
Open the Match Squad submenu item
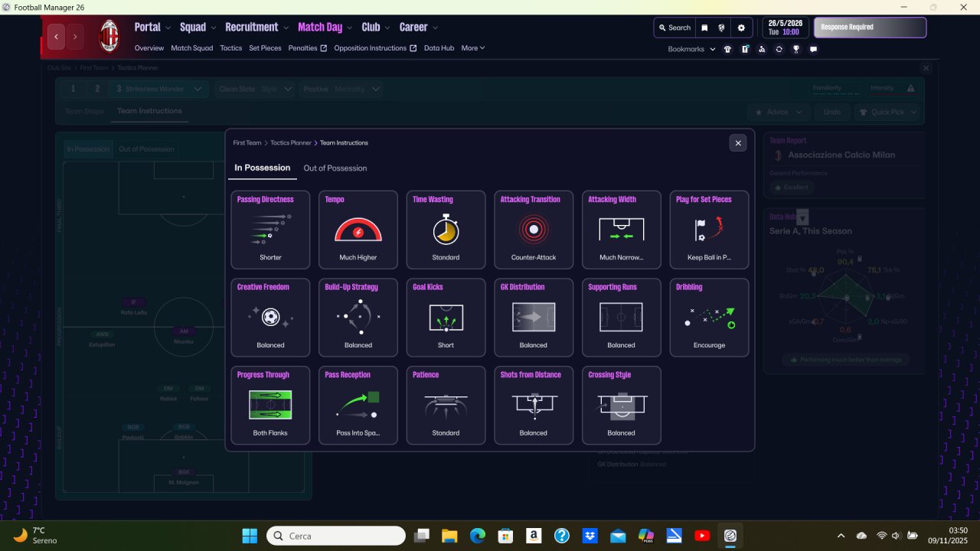pos(192,48)
